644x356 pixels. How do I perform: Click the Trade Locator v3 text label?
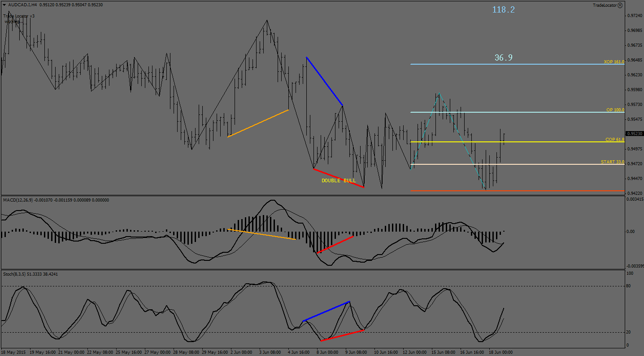[x=19, y=16]
